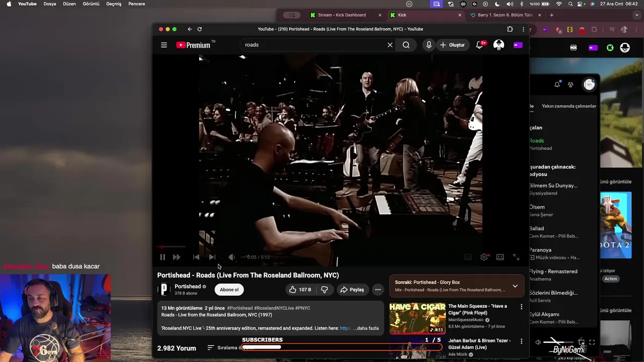Select Yakın zamanda çalınanlar tab in Spotify
This screenshot has width=644, height=362.
(x=569, y=106)
